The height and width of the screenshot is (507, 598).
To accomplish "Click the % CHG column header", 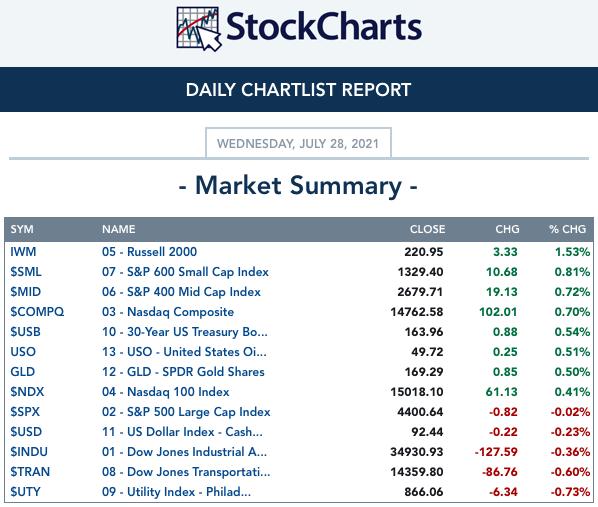I will coord(567,229).
